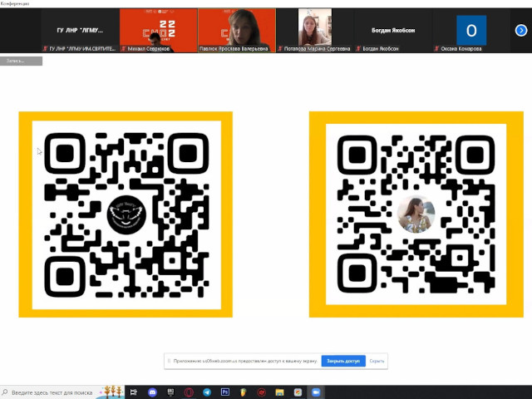This screenshot has height=399, width=532.
Task: Open Task View in the taskbar
Action: (134, 392)
